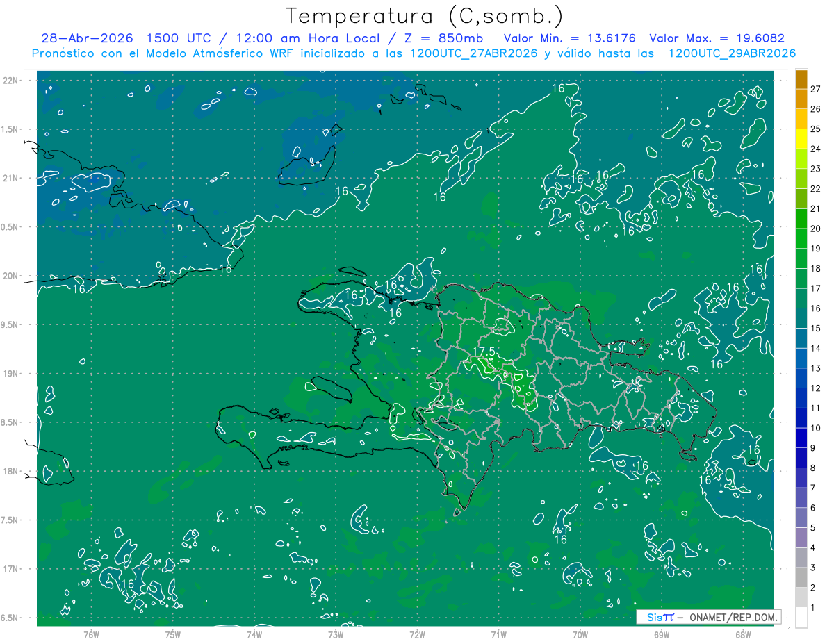834x644 pixels.
Task: Select the teal 15 degree legend swatch
Action: point(801,319)
